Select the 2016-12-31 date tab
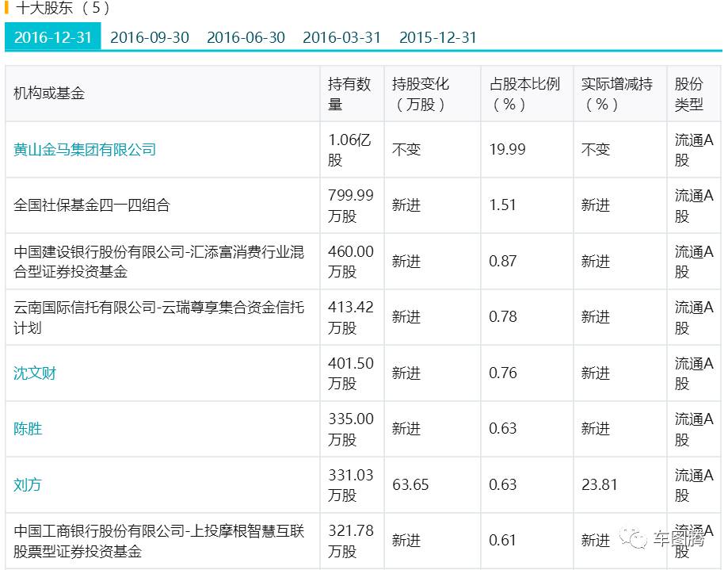728x570 pixels. click(52, 36)
